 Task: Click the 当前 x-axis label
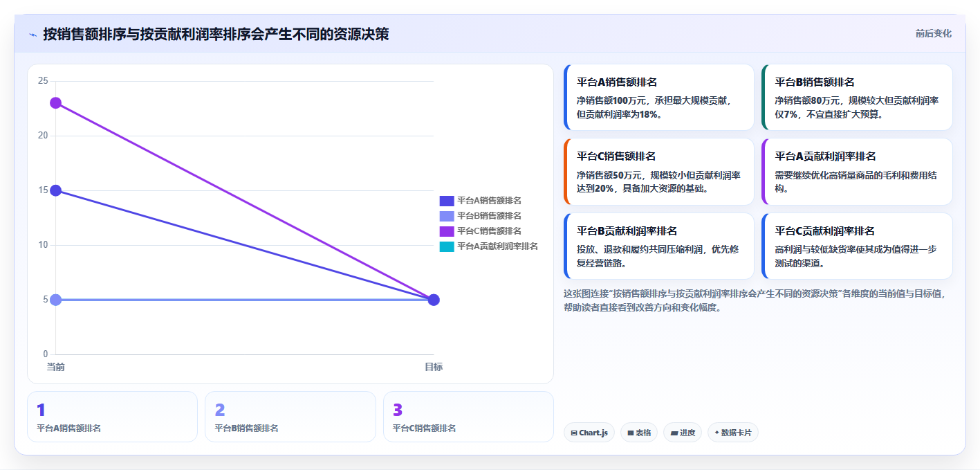point(55,367)
